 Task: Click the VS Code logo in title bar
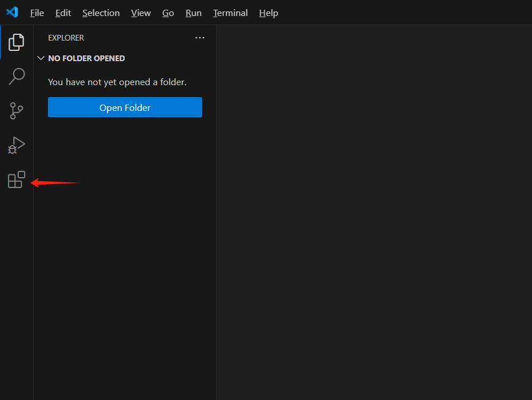click(x=12, y=12)
